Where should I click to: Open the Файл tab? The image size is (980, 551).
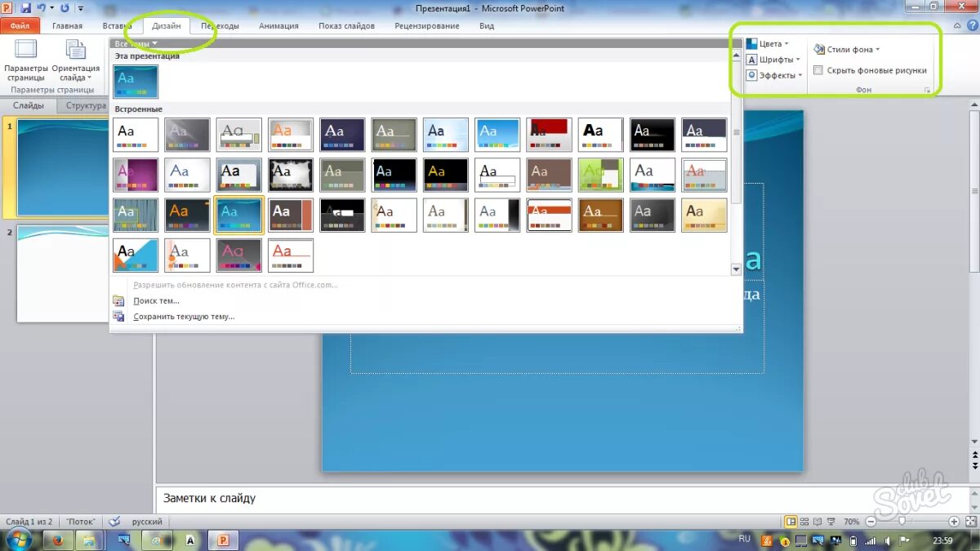pos(20,26)
